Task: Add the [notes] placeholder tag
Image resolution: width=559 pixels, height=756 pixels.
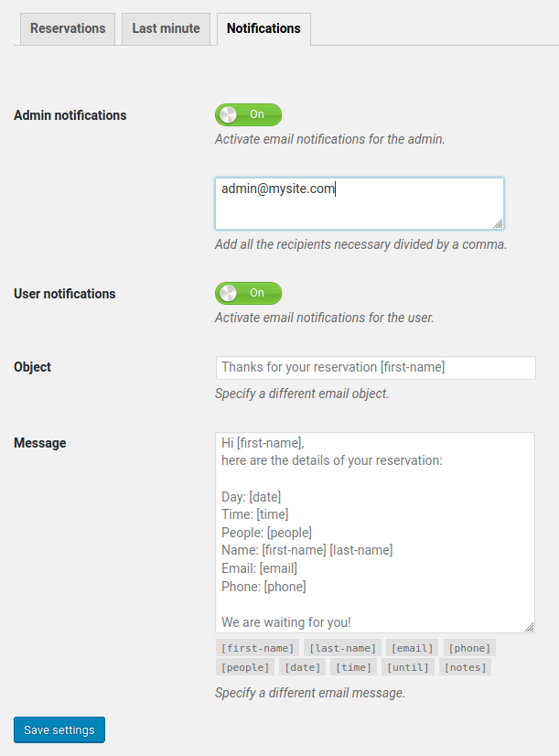Action: tap(465, 667)
